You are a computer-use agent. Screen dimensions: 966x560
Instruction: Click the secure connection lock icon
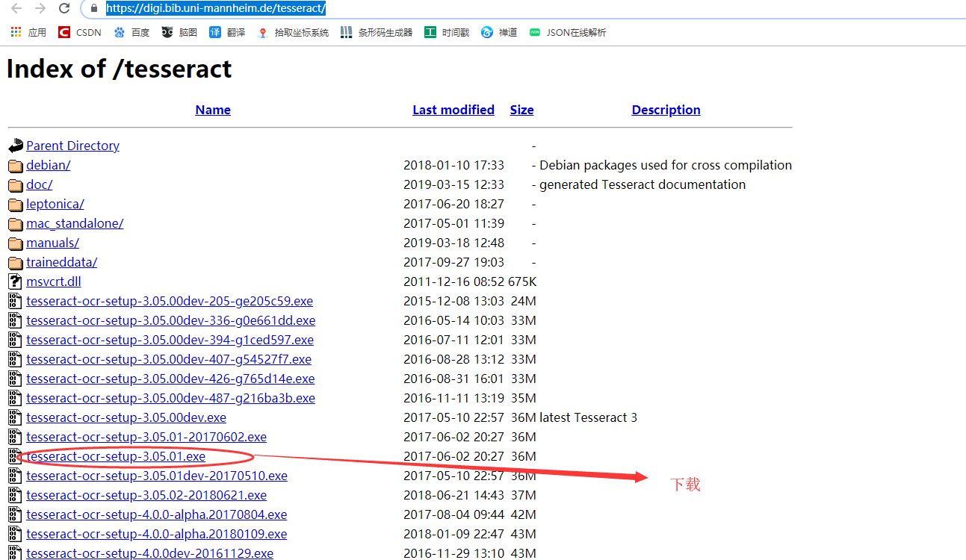(x=93, y=10)
